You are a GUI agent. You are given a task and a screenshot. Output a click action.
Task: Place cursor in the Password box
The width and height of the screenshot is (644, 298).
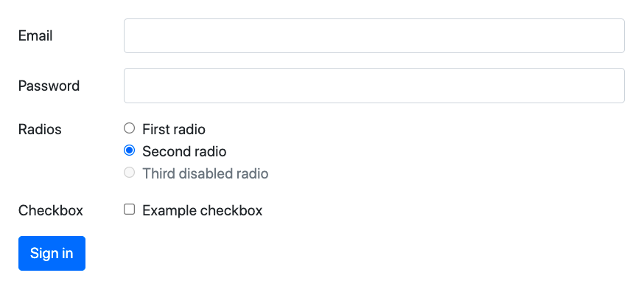374,86
